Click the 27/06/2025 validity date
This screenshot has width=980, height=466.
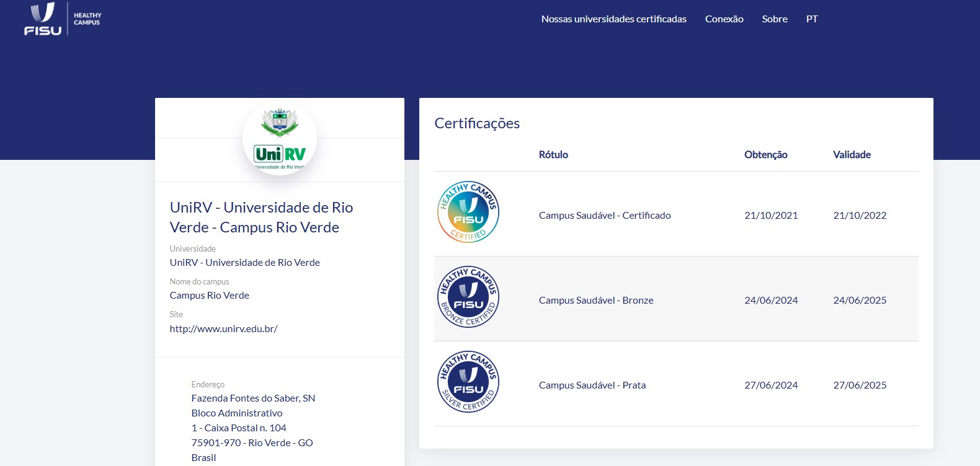[860, 385]
